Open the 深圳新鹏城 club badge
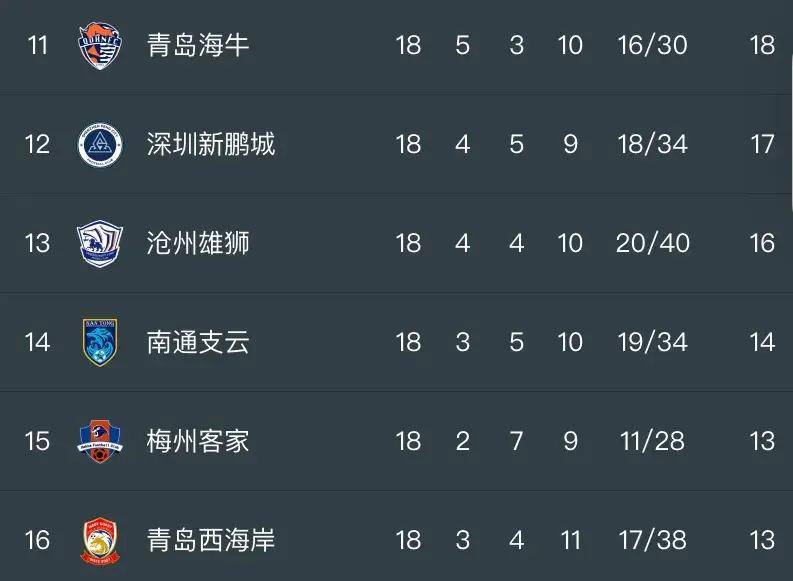Image resolution: width=793 pixels, height=581 pixels. 100,145
